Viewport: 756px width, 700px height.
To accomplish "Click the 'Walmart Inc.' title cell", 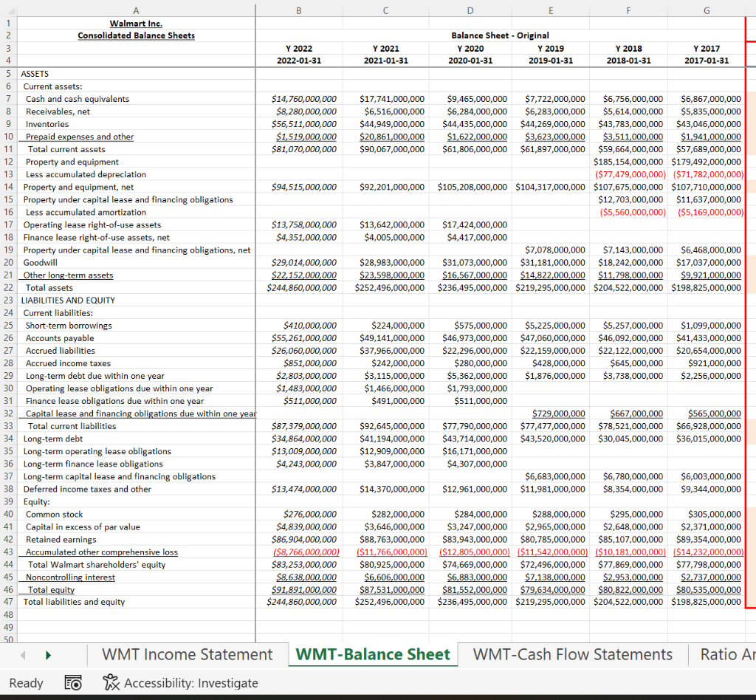I will coord(136,23).
